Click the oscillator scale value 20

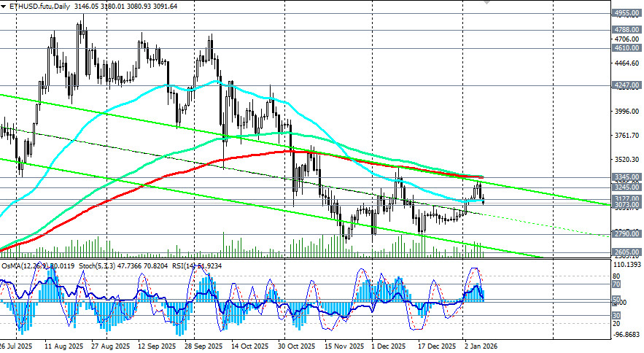pos(616,323)
